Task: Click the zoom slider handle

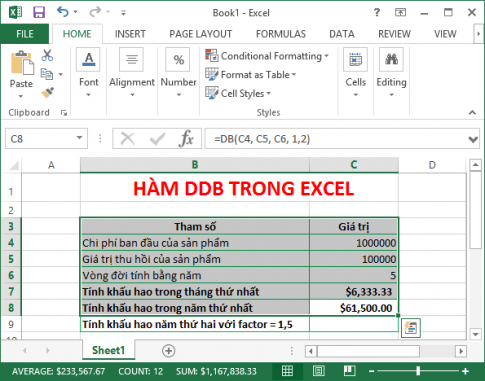Action: (418, 371)
